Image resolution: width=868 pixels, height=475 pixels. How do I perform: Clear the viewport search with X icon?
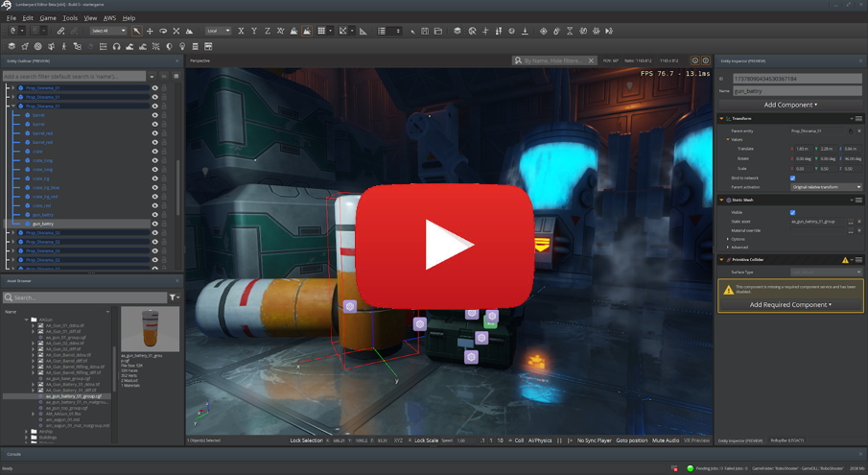coord(591,60)
